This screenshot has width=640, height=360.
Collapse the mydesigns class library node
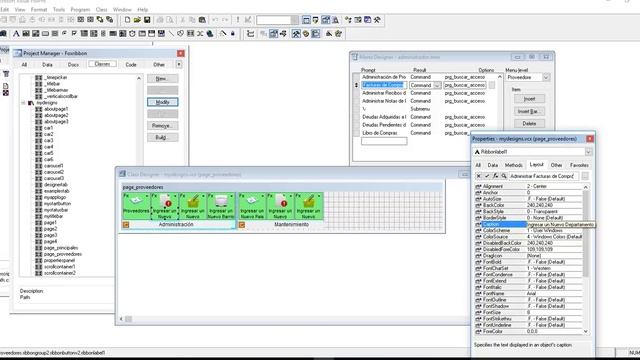tap(23, 103)
